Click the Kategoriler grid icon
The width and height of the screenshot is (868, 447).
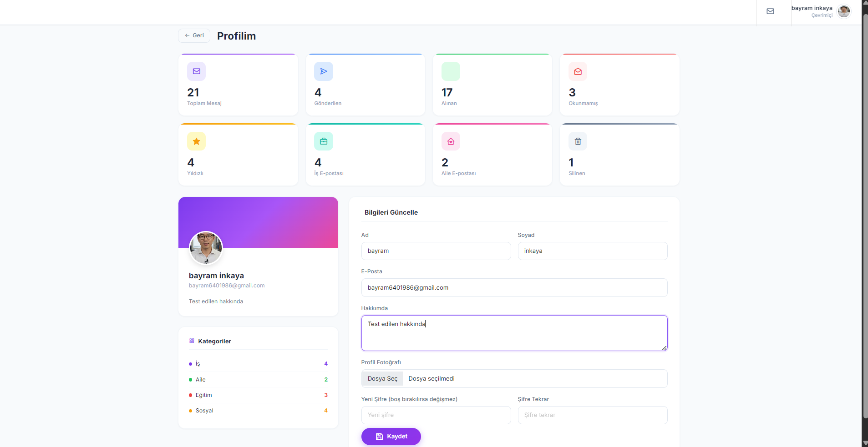(192, 341)
